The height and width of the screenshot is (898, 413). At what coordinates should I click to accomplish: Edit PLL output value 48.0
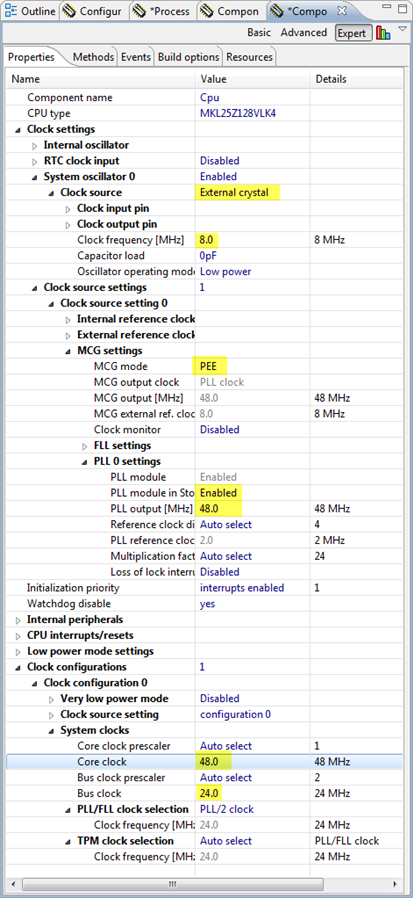[x=209, y=509]
